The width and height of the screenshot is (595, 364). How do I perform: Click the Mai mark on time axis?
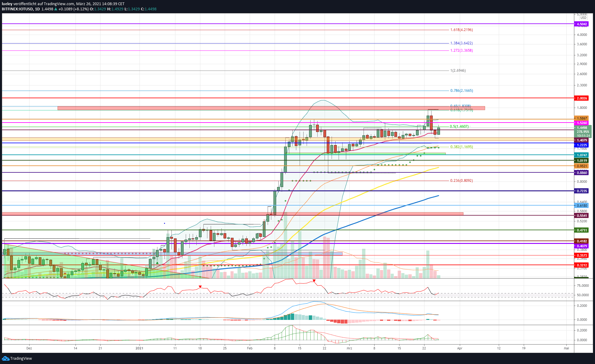(566, 348)
